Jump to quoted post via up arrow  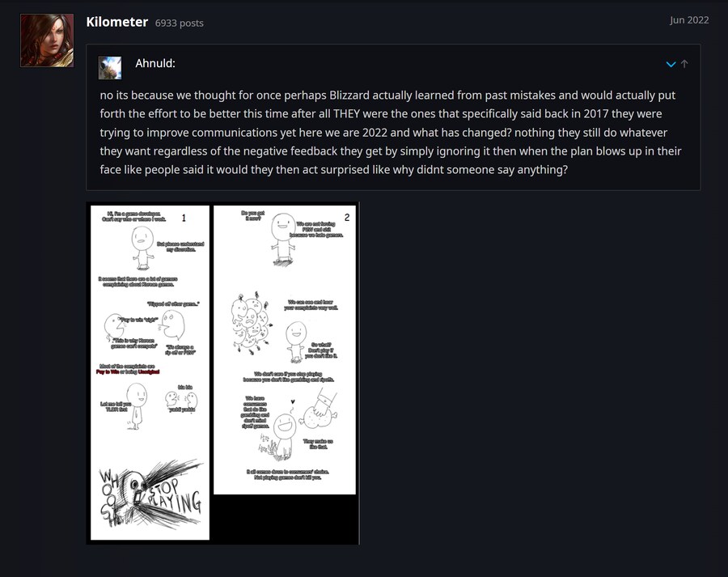[x=684, y=64]
